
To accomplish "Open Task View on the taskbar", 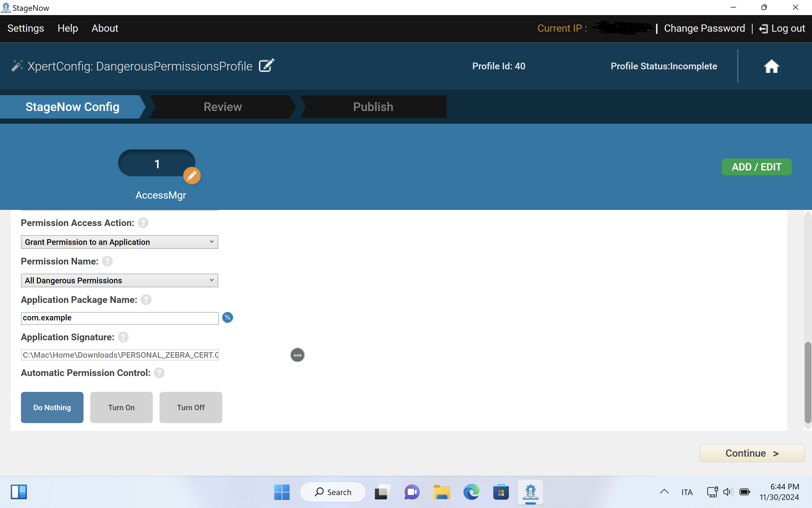I will click(x=382, y=492).
